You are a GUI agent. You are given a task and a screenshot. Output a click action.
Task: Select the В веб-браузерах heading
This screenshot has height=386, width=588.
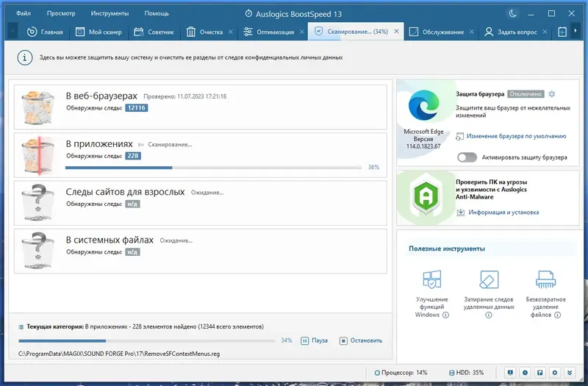101,96
